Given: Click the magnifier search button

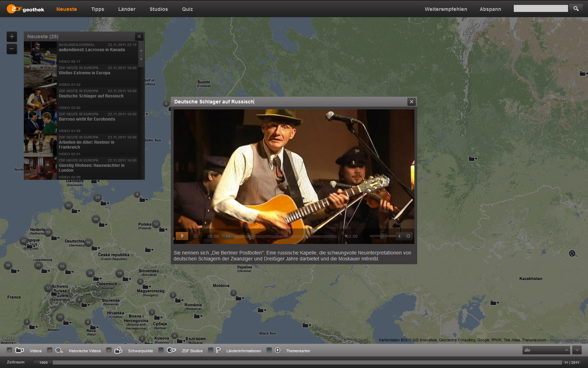Looking at the screenshot, I should (x=576, y=8).
